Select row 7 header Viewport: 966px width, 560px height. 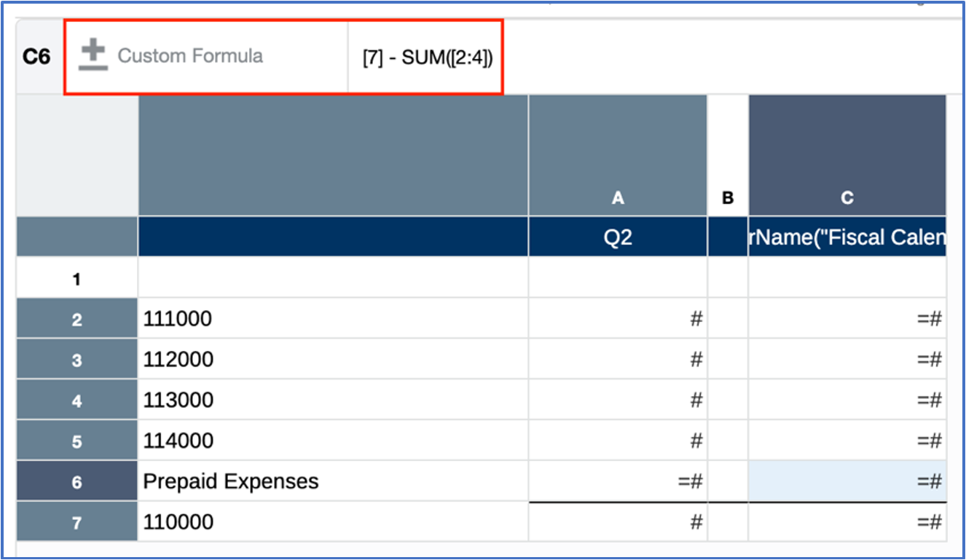point(77,521)
